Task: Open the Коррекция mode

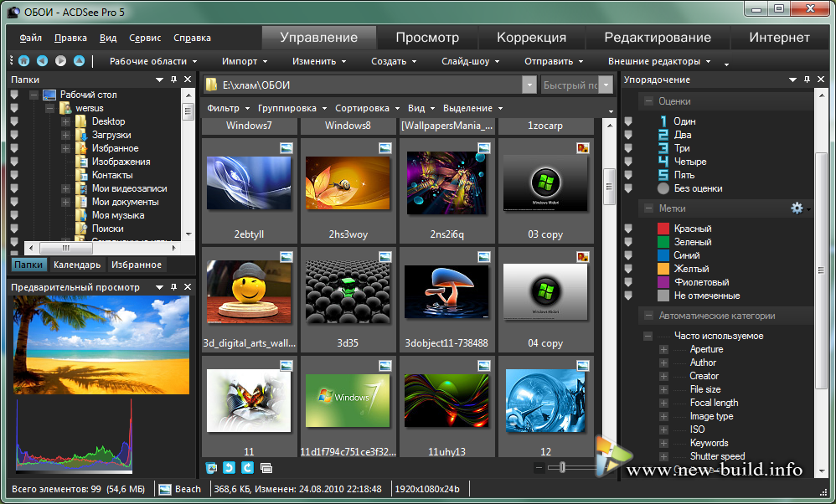Action: point(531,38)
